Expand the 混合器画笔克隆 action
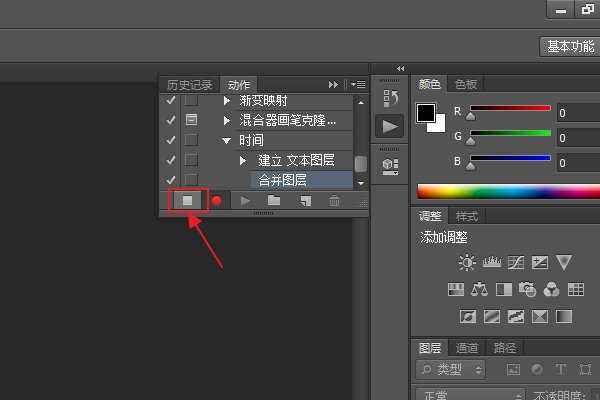The width and height of the screenshot is (600, 400). (x=227, y=121)
